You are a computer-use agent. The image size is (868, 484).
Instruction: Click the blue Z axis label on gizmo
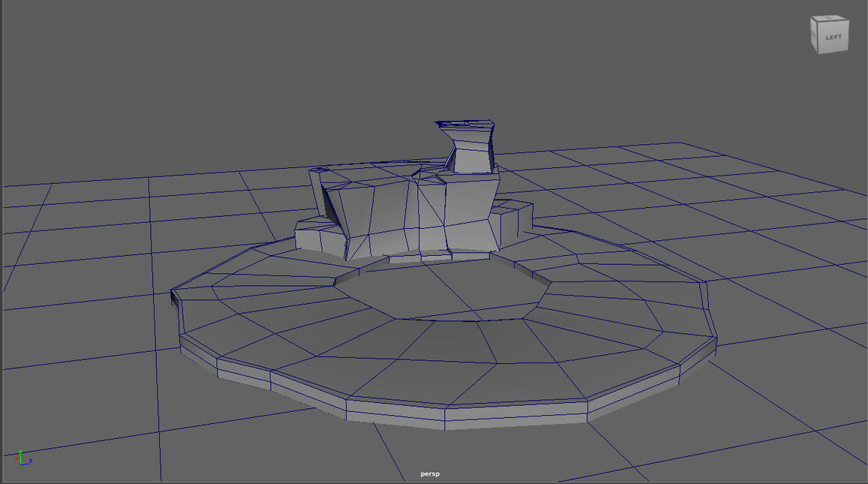pyautogui.click(x=31, y=461)
